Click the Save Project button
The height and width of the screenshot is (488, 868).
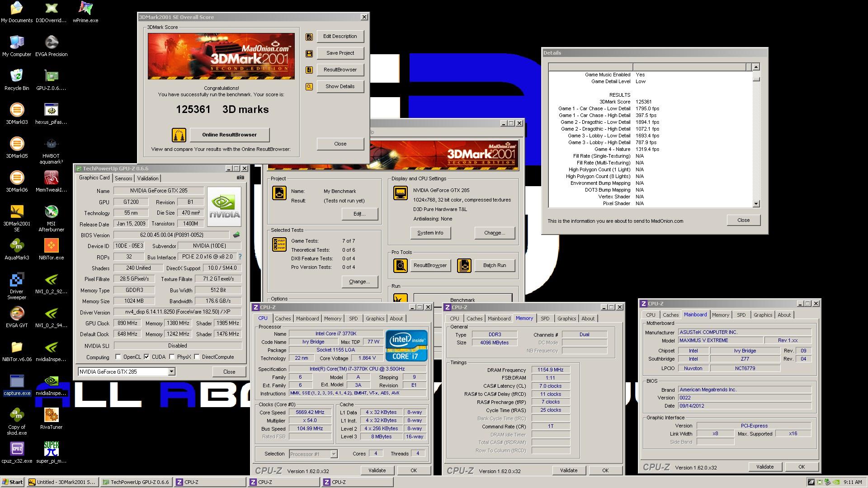coord(340,53)
